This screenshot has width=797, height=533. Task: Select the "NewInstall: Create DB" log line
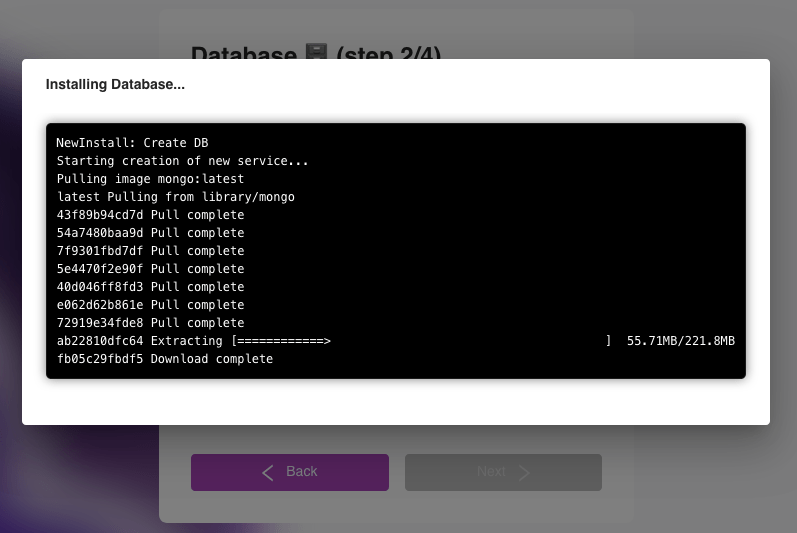(x=132, y=143)
